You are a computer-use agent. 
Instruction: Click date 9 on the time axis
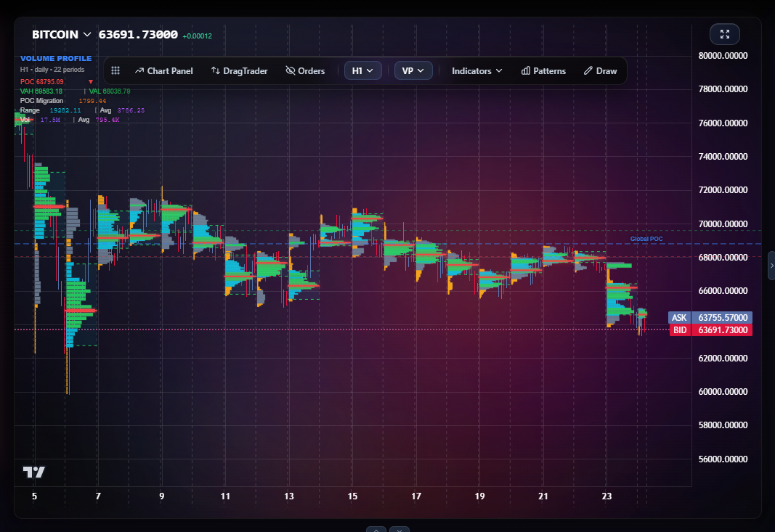pyautogui.click(x=162, y=496)
